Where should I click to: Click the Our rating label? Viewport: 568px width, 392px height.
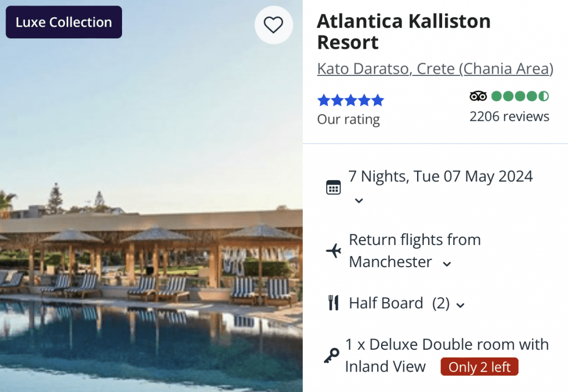[x=348, y=119]
